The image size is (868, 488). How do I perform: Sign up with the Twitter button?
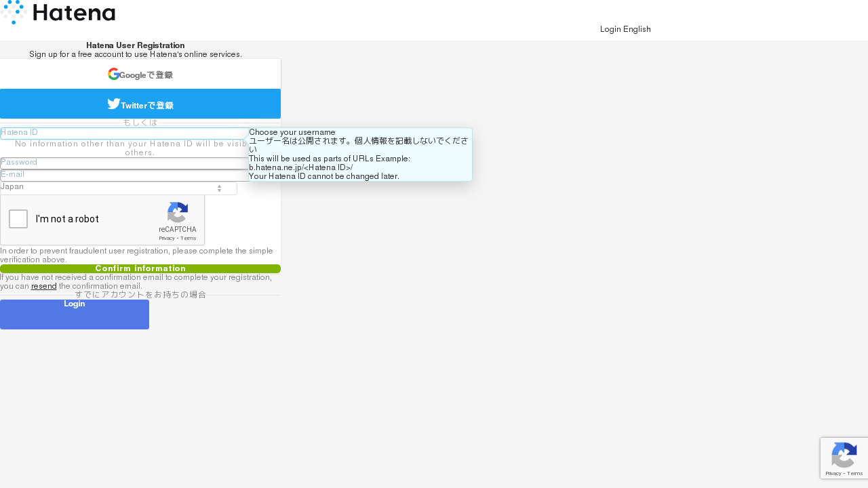(x=140, y=104)
